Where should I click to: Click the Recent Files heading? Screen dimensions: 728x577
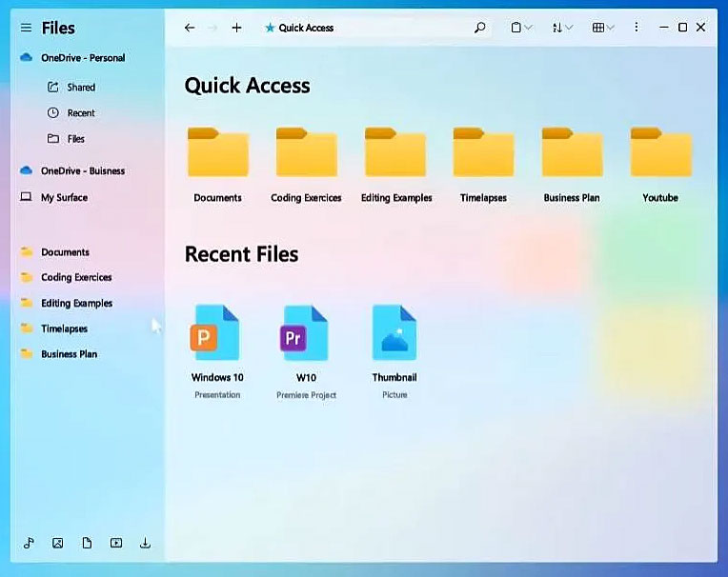pos(241,254)
